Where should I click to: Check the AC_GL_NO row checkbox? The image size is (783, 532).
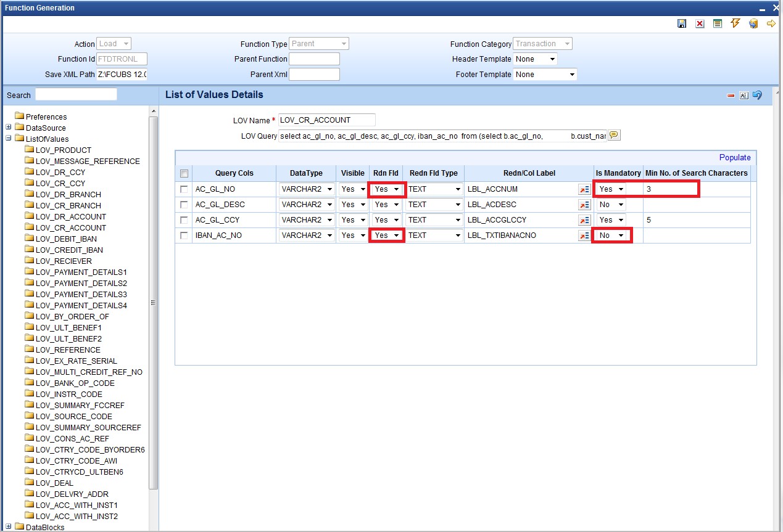pos(184,189)
